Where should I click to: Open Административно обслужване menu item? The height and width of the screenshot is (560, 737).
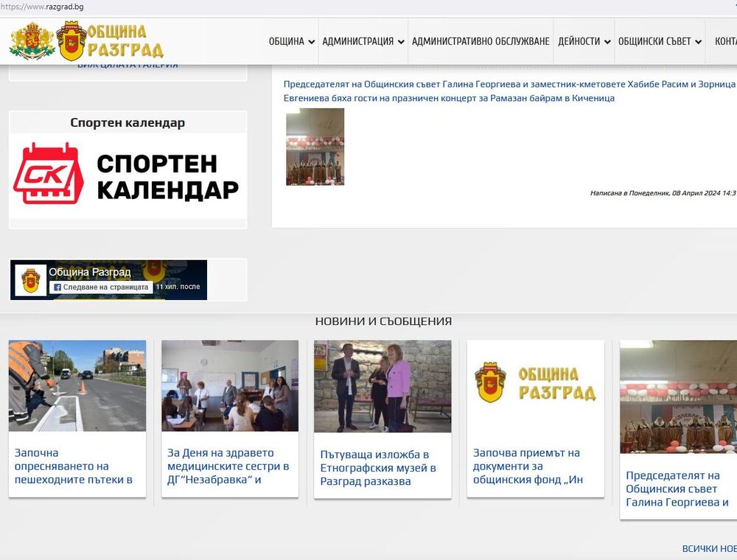click(481, 42)
